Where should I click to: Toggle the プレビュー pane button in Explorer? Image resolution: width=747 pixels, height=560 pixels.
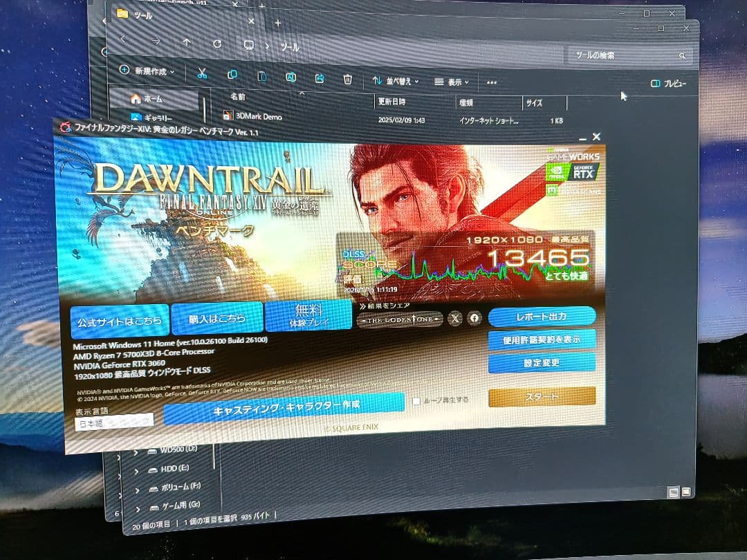[x=668, y=84]
